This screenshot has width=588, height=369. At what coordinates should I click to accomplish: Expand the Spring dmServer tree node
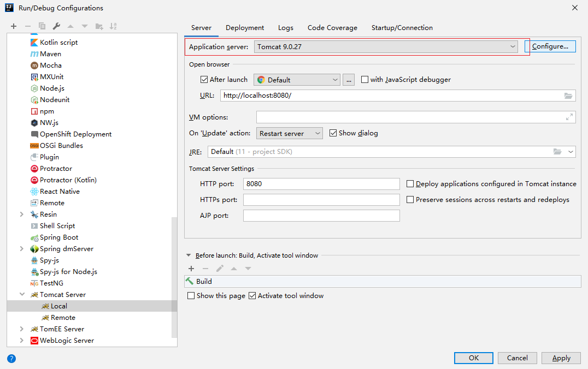(22, 249)
